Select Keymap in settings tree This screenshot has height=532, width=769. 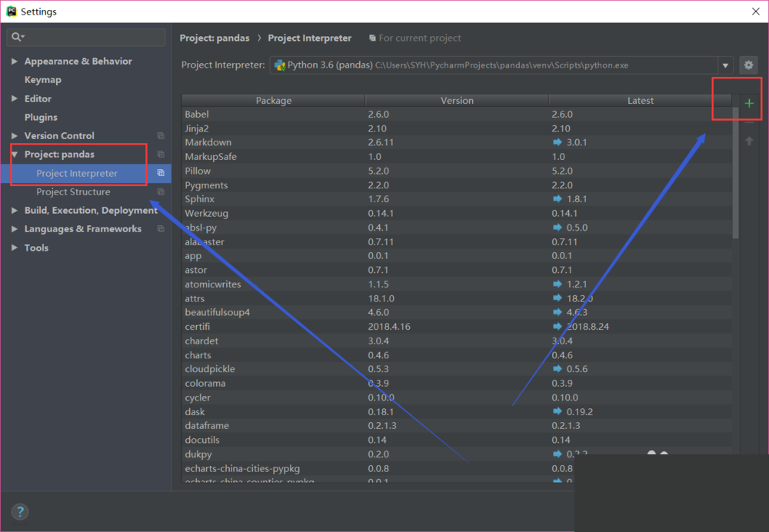click(42, 80)
